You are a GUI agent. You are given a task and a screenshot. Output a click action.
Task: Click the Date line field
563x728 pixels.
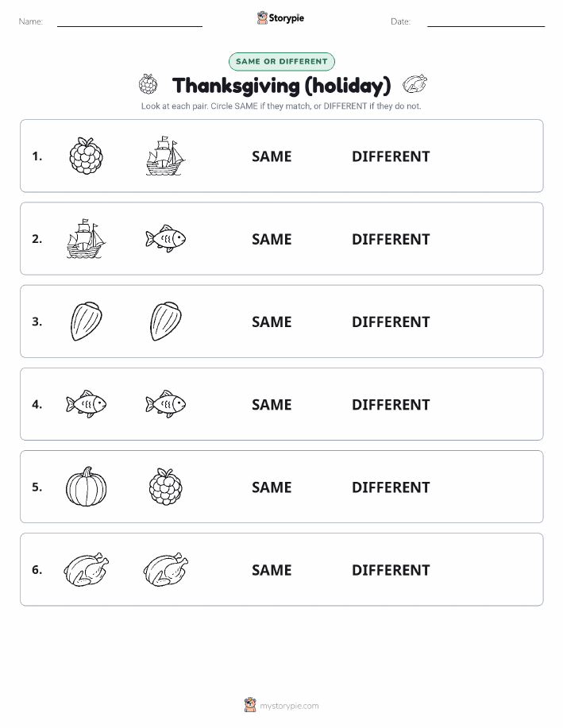[x=486, y=21]
